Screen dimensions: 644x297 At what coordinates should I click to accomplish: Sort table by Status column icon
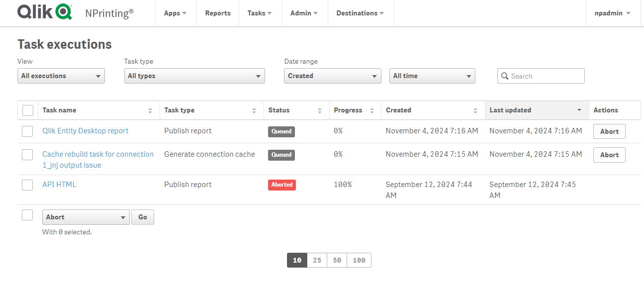coord(320,110)
